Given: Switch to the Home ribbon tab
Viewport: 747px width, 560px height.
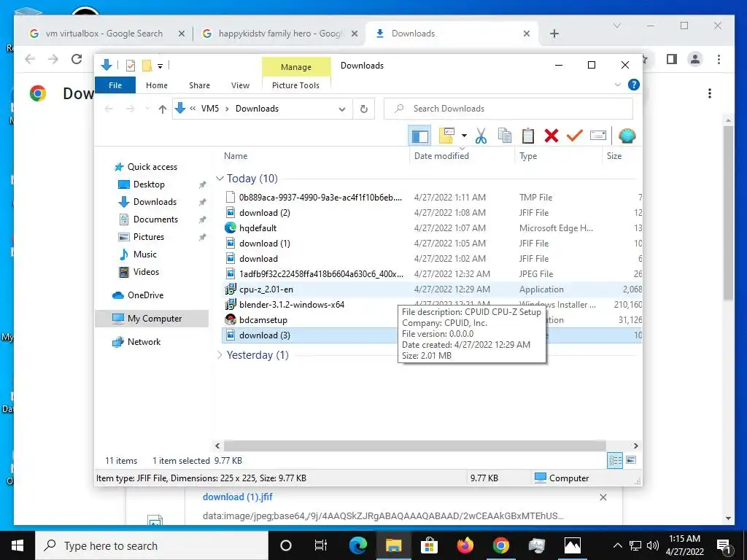Looking at the screenshot, I should 157,85.
